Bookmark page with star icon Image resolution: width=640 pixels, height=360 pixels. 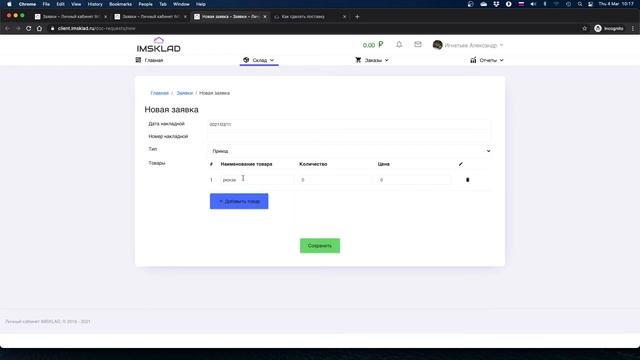584,28
